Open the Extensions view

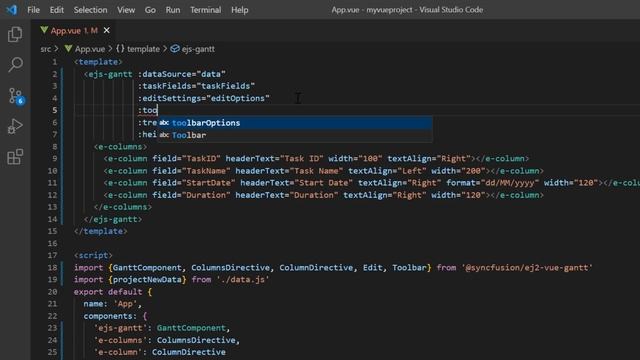point(15,157)
